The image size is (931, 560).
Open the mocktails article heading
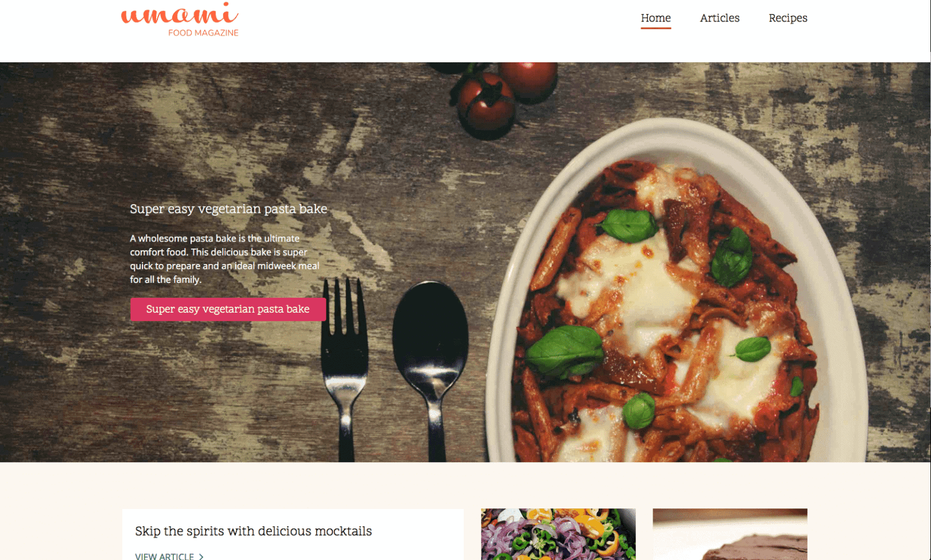(x=254, y=531)
